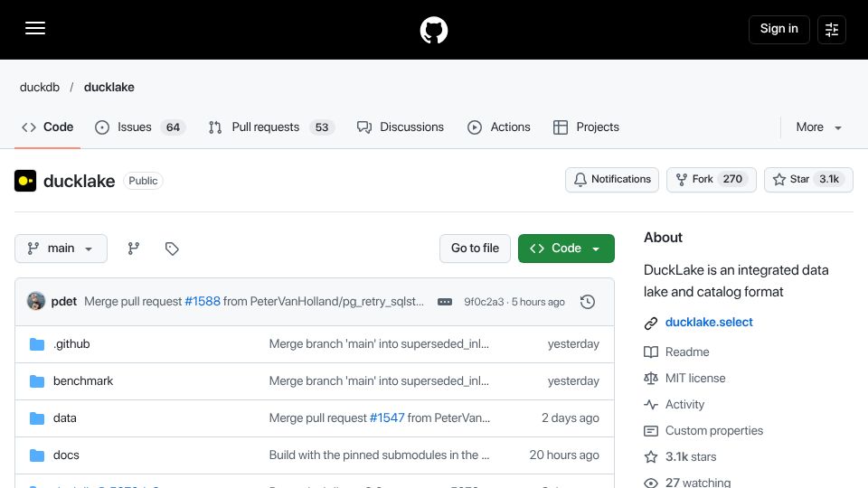
Task: Open the appearance settings sliders icon
Action: pyautogui.click(x=832, y=29)
